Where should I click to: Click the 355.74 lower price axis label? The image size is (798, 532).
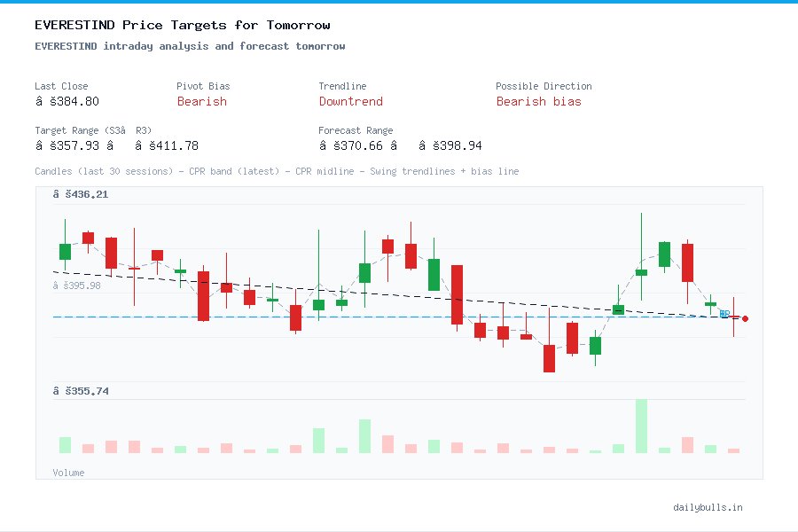coord(81,391)
